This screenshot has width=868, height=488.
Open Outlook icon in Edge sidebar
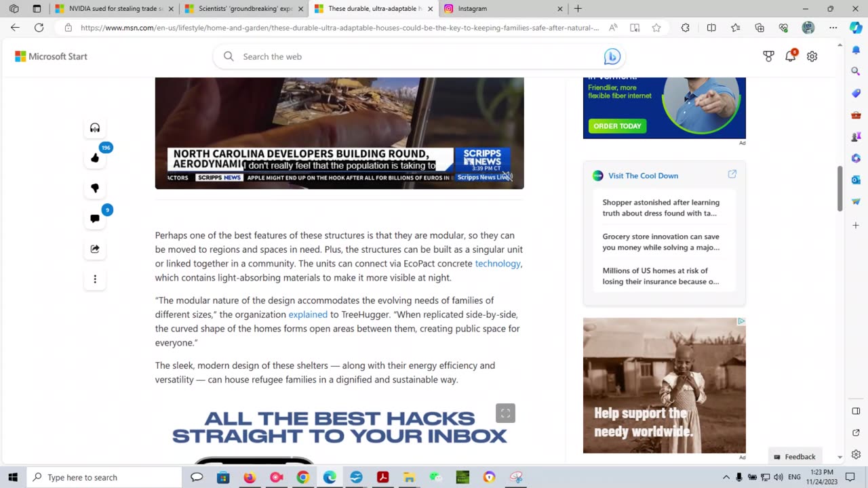(x=856, y=180)
